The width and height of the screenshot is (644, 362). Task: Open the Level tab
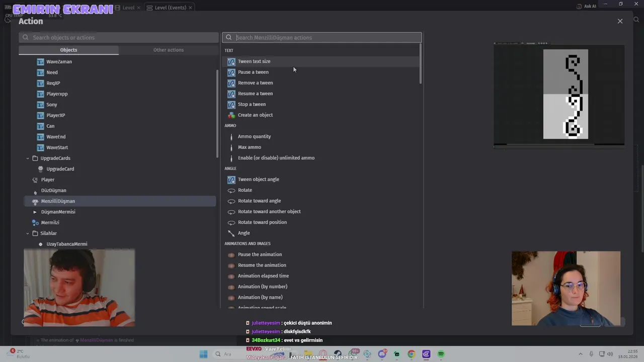pyautogui.click(x=128, y=8)
